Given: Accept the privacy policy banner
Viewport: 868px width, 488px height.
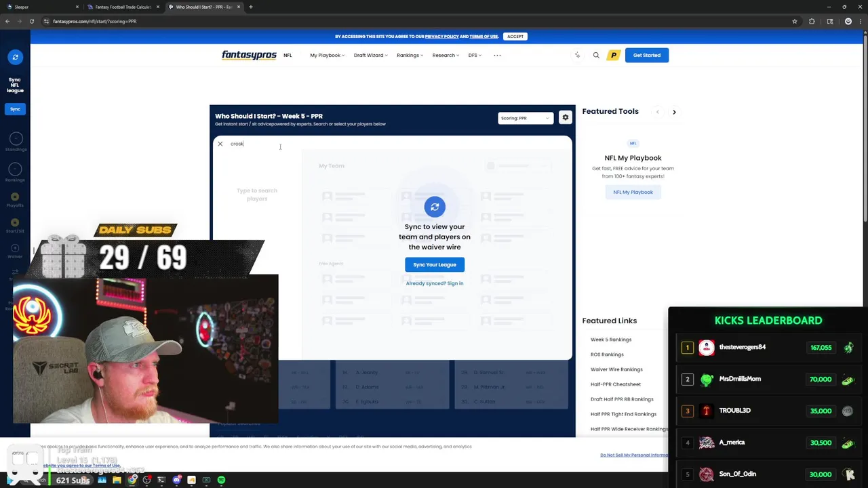Looking at the screenshot, I should click(515, 36).
